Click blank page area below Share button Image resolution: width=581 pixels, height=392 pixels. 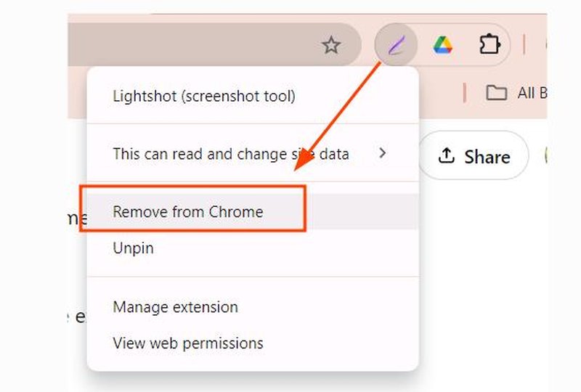coord(482,278)
